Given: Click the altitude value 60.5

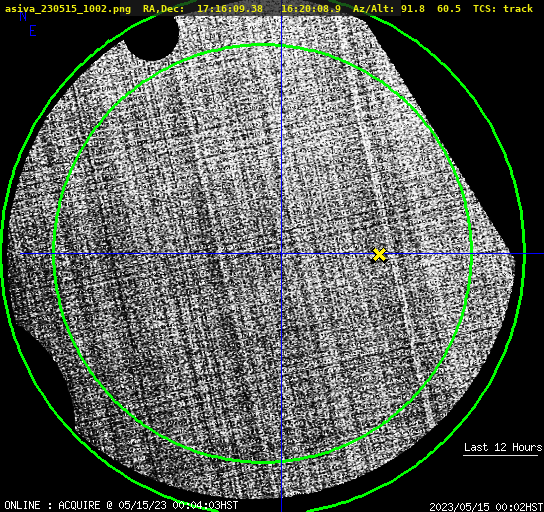Looking at the screenshot, I should click(x=449, y=8).
